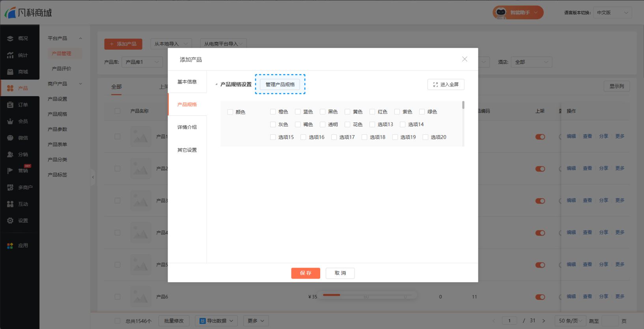Image resolution: width=644 pixels, height=329 pixels.
Task: Open 设置 settings gear in sidebar
Action: pyautogui.click(x=10, y=221)
